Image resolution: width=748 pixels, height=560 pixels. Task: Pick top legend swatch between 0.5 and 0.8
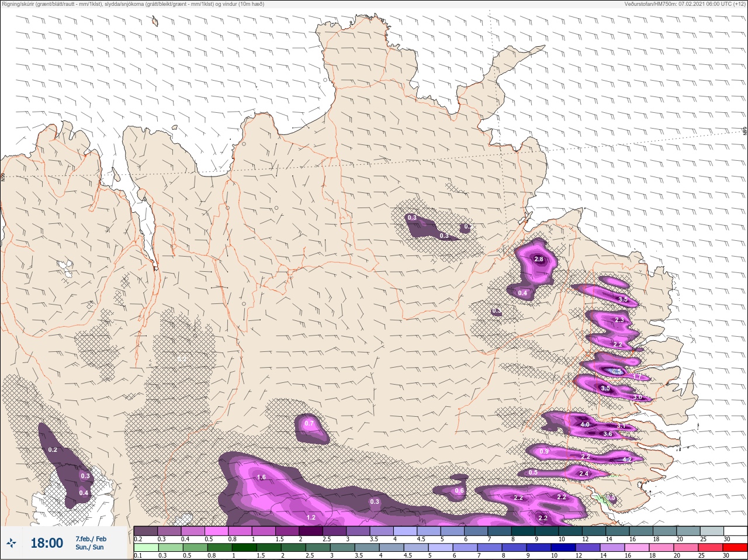[217, 531]
